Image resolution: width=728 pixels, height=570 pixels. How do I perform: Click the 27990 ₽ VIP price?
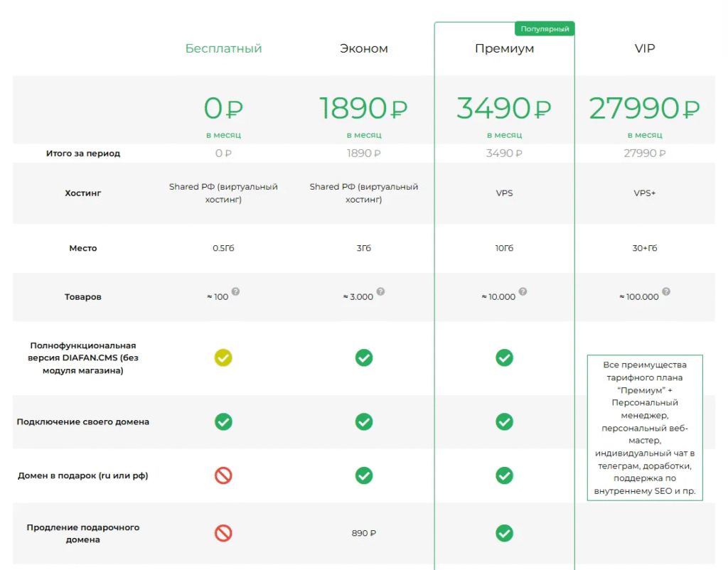(644, 109)
